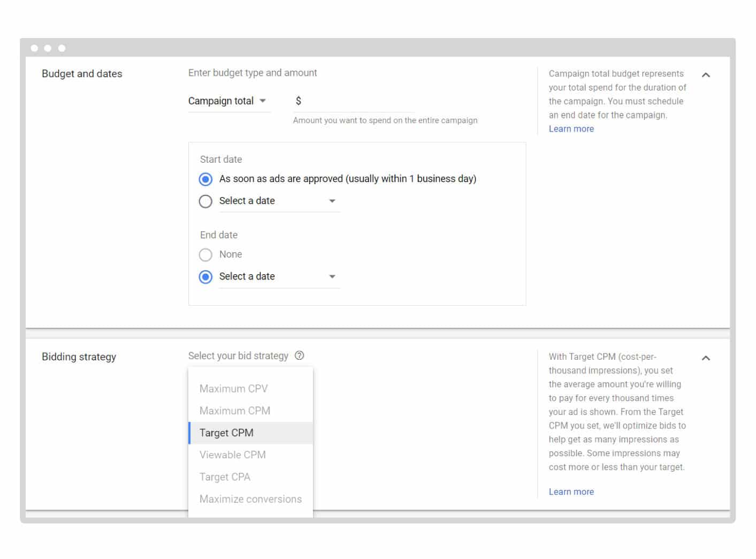Select Target CPM from the list
This screenshot has height=559, width=756.
[227, 433]
